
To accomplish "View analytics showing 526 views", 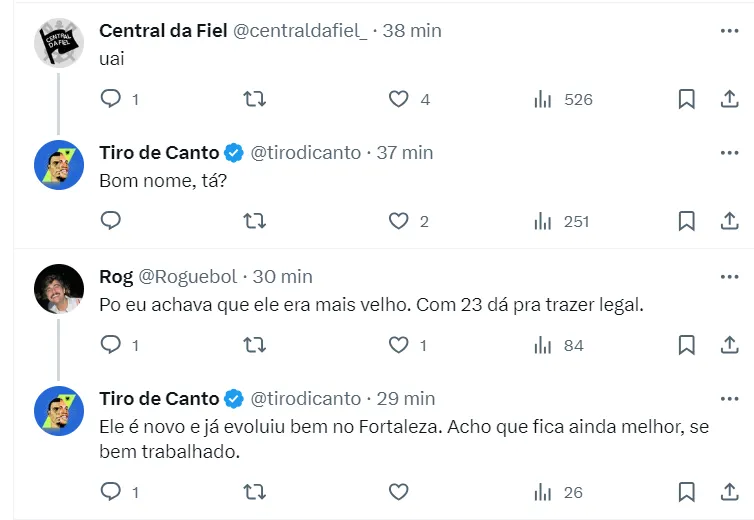I will 544,99.
